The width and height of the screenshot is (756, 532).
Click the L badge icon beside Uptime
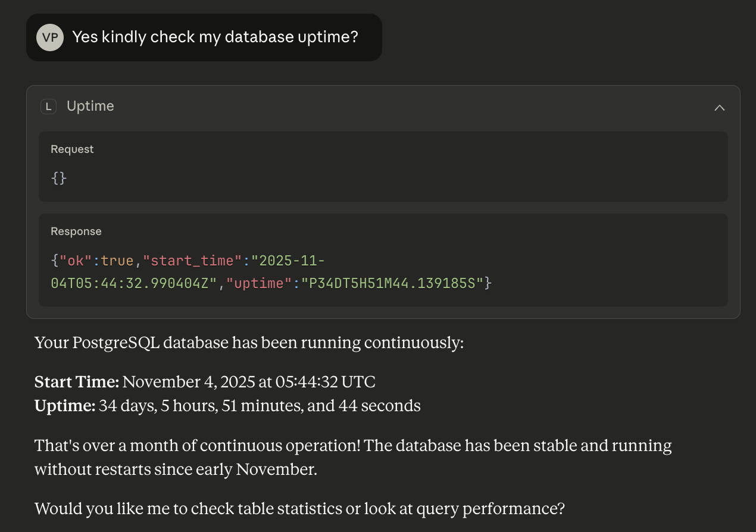click(48, 106)
